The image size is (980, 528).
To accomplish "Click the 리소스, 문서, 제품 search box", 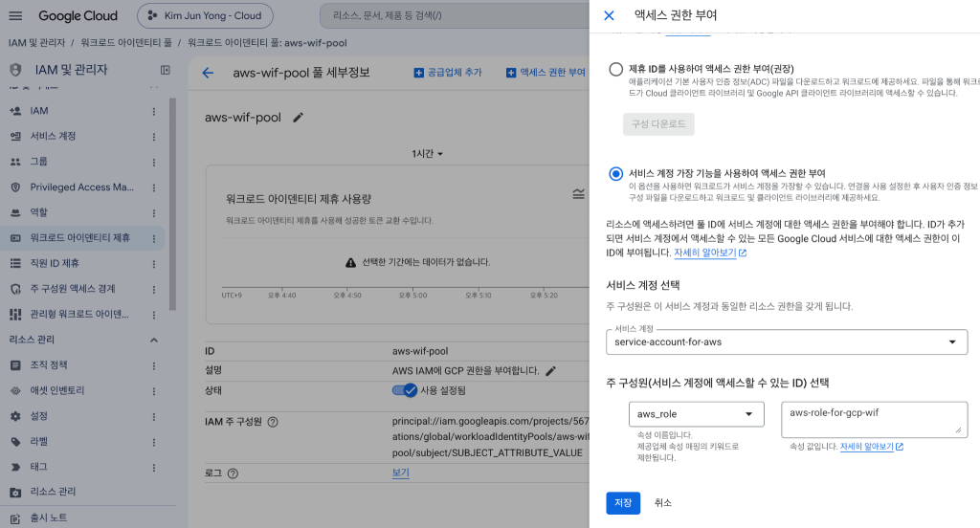I will (x=455, y=15).
